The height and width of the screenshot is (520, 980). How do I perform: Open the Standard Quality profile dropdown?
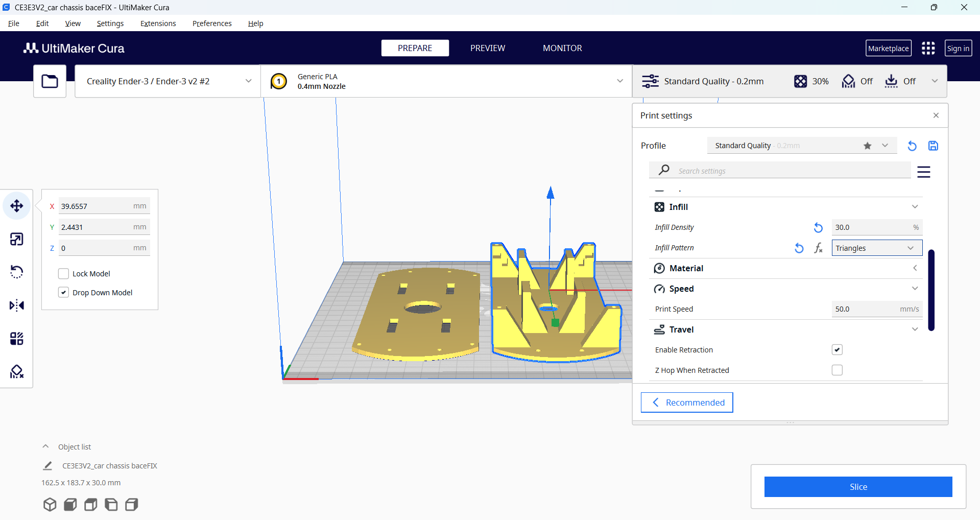[802, 146]
